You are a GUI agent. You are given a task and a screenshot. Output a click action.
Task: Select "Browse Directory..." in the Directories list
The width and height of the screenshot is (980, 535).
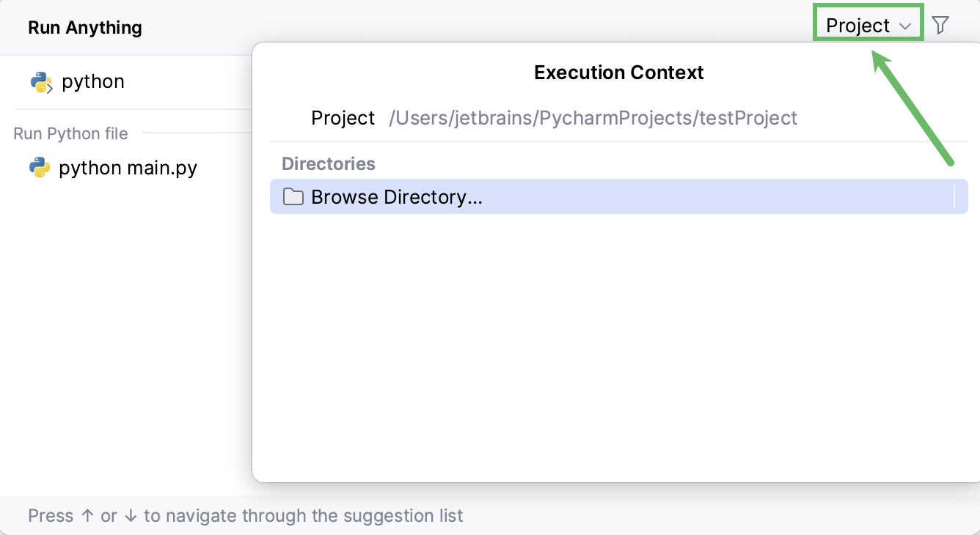coord(396,196)
